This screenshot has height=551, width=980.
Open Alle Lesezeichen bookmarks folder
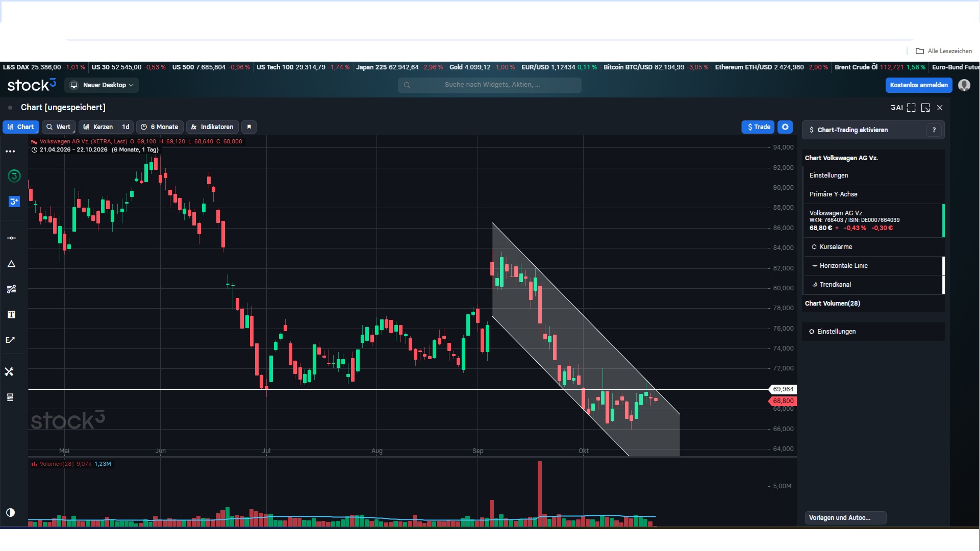pyautogui.click(x=944, y=51)
